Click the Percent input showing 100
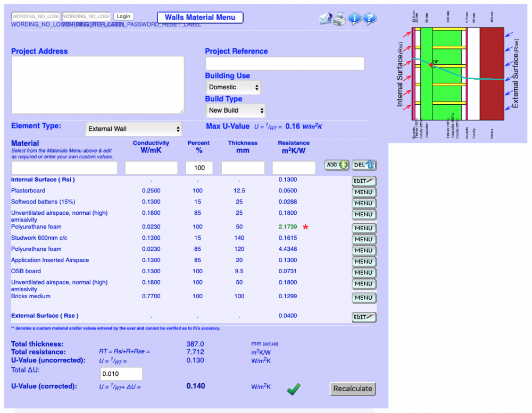532x413 pixels. [x=199, y=168]
